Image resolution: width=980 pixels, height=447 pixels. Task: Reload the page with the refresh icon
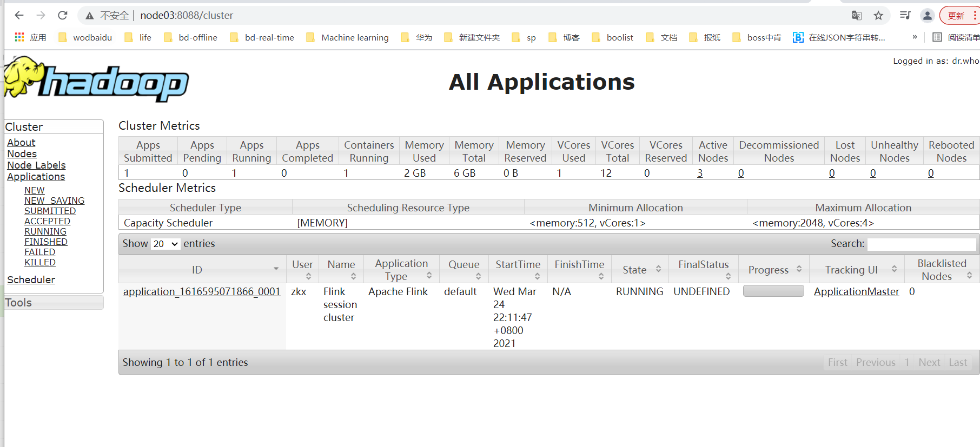pos(63,15)
